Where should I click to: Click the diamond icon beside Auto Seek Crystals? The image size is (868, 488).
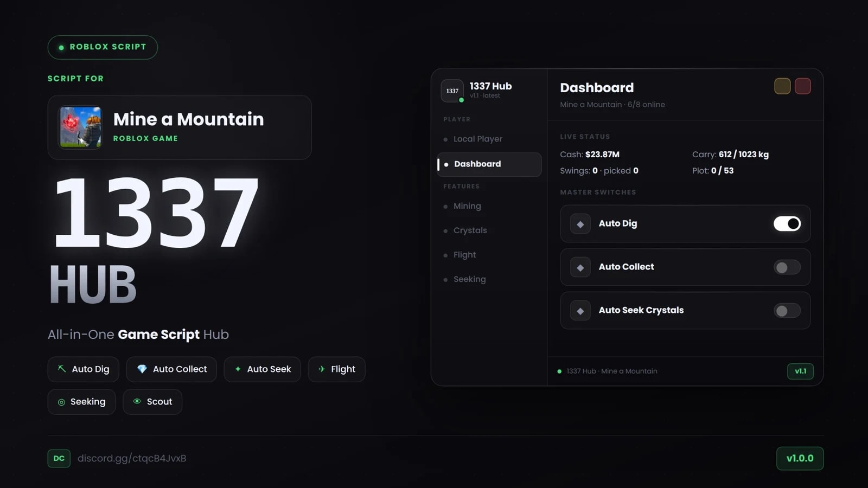[580, 311]
